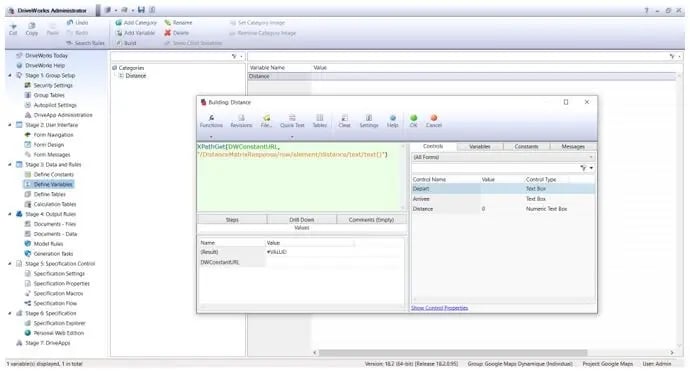This screenshot has width=690, height=375.
Task: Open rule builder Help
Action: coord(393,121)
